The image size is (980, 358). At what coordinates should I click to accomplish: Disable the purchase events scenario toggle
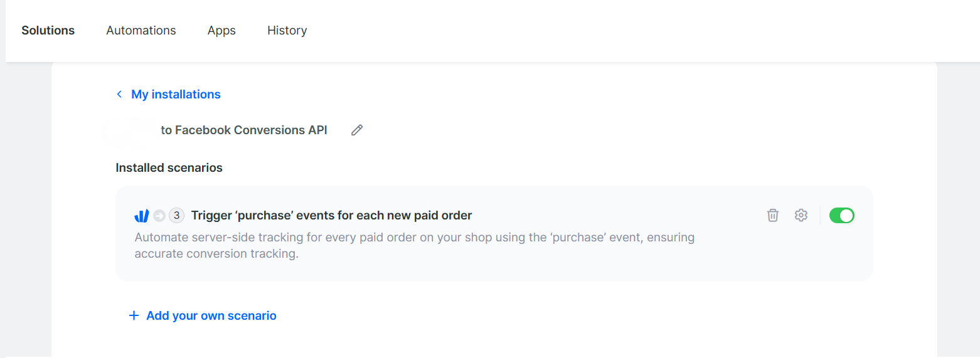coord(842,216)
